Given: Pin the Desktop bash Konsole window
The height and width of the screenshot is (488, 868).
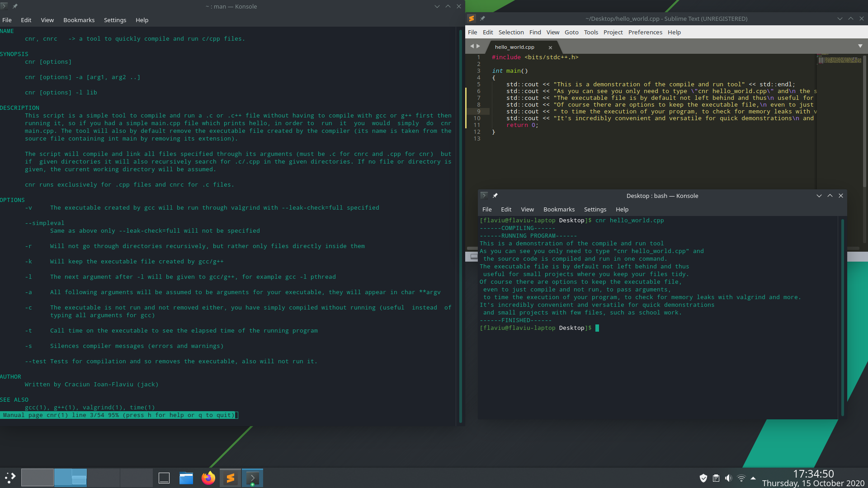Looking at the screenshot, I should pos(495,196).
